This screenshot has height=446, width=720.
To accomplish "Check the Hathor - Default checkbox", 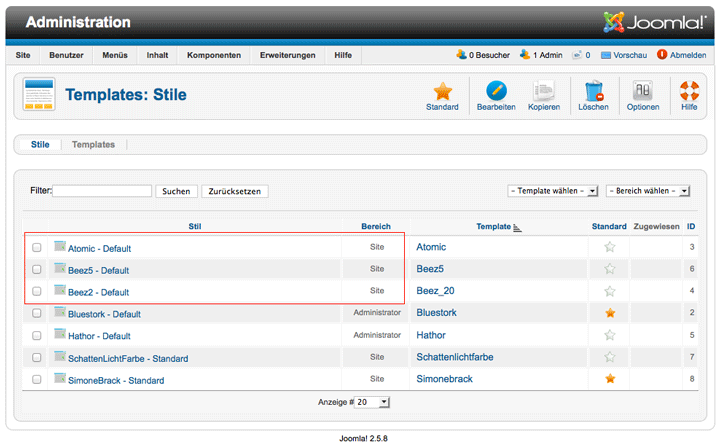I will (37, 335).
